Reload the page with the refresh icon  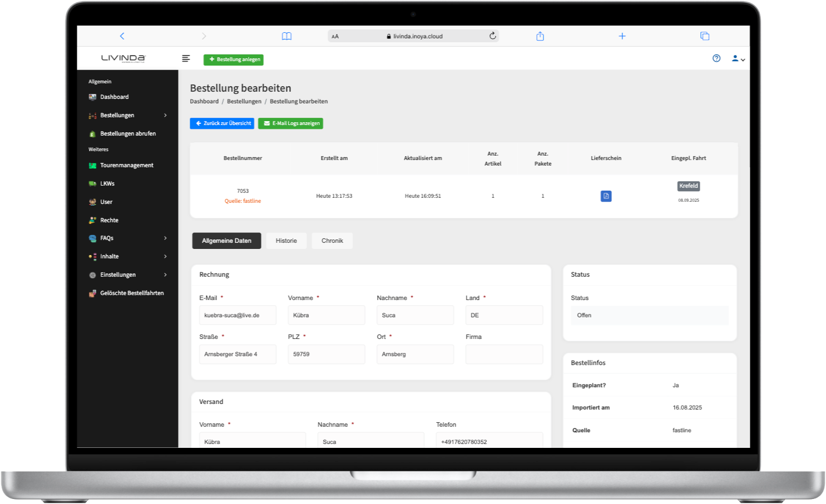492,36
